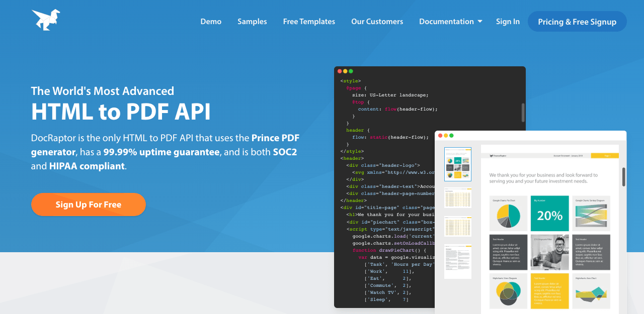Screen dimensions: 644x314
Task: Select the Google Charts Sankey Diagram
Action: (x=591, y=213)
